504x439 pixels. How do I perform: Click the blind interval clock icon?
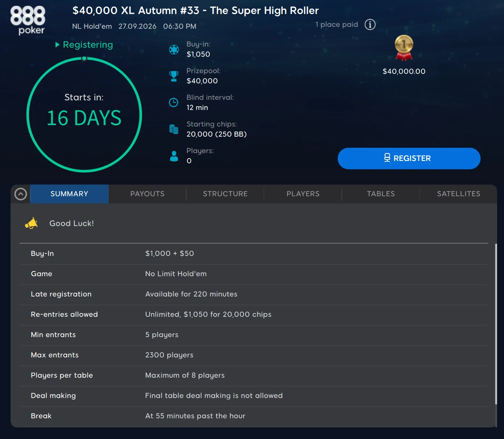pos(174,103)
